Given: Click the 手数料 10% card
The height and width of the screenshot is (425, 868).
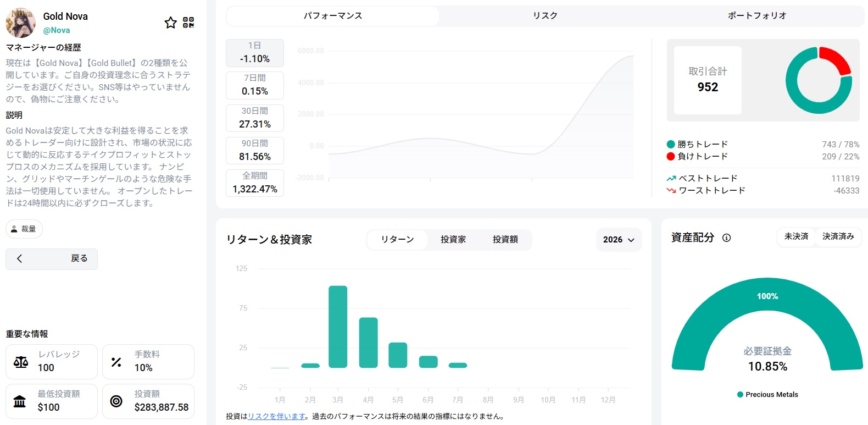Looking at the screenshot, I should pos(148,362).
